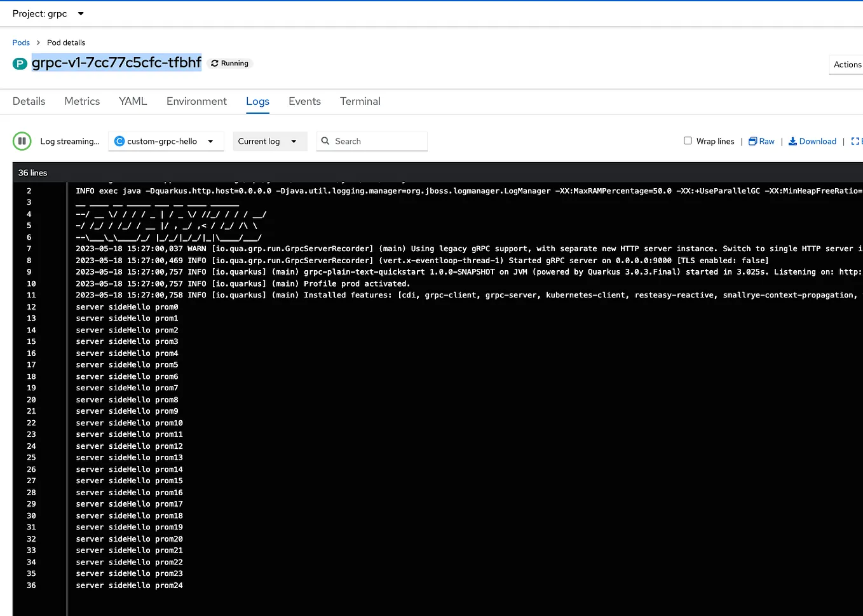Screen dimensions: 863x616
Task: Click the Running status refresh icon
Action: [214, 63]
